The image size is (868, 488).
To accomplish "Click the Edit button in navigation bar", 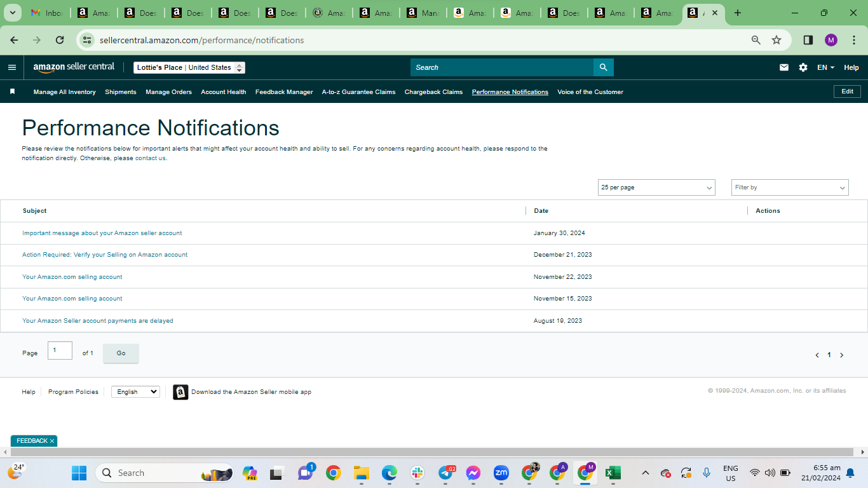I will point(847,91).
